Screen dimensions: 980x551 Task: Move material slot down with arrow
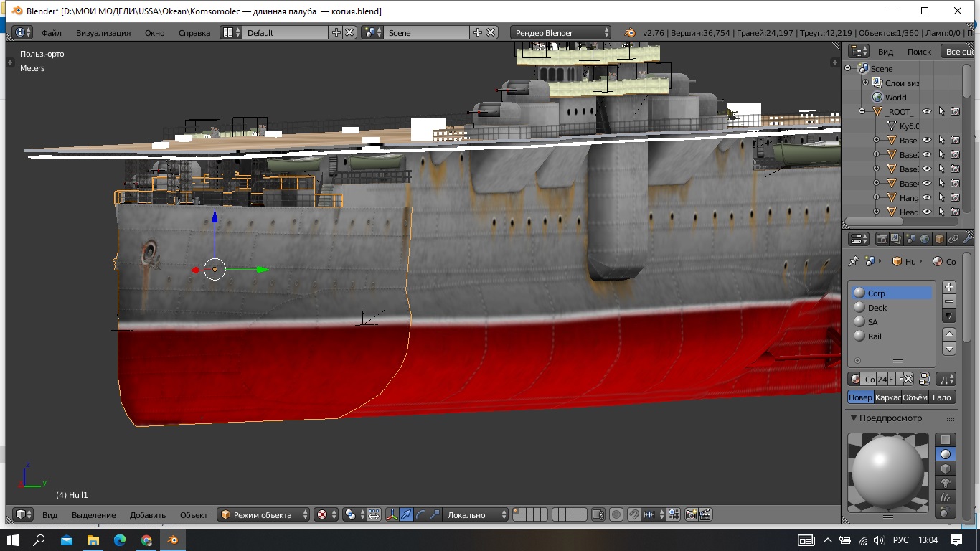point(949,349)
